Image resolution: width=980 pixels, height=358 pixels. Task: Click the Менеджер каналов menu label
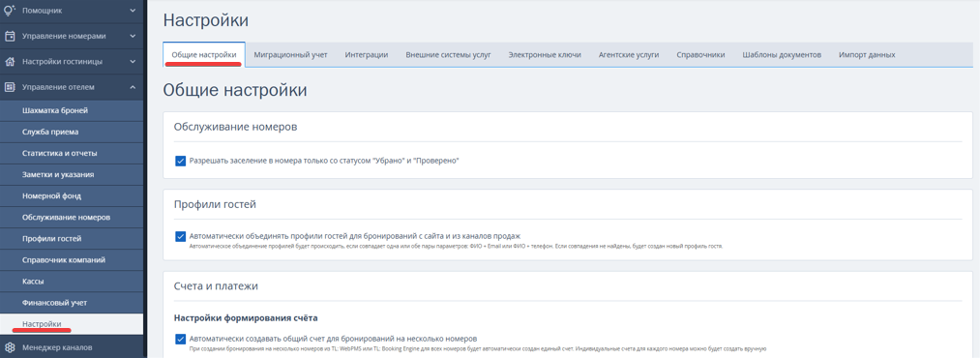(57, 347)
